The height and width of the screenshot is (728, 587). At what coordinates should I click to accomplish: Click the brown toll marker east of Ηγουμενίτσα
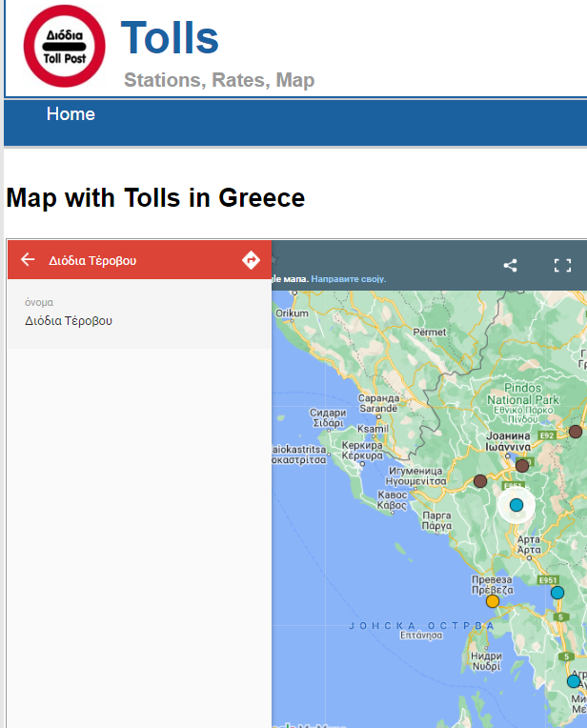tap(480, 481)
